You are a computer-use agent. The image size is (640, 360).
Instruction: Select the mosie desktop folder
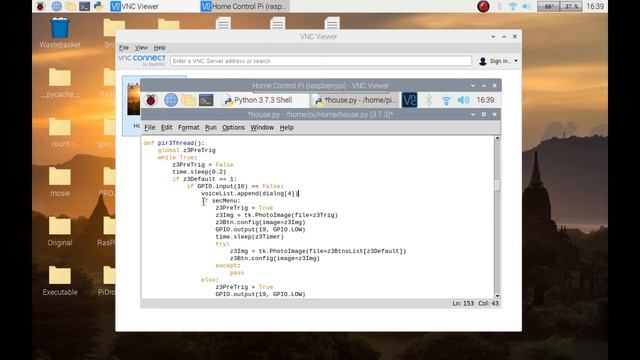(x=60, y=182)
